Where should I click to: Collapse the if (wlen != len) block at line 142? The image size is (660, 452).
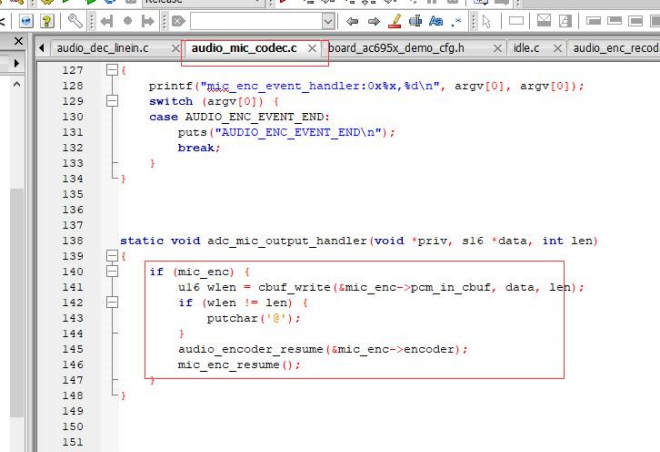(x=112, y=302)
